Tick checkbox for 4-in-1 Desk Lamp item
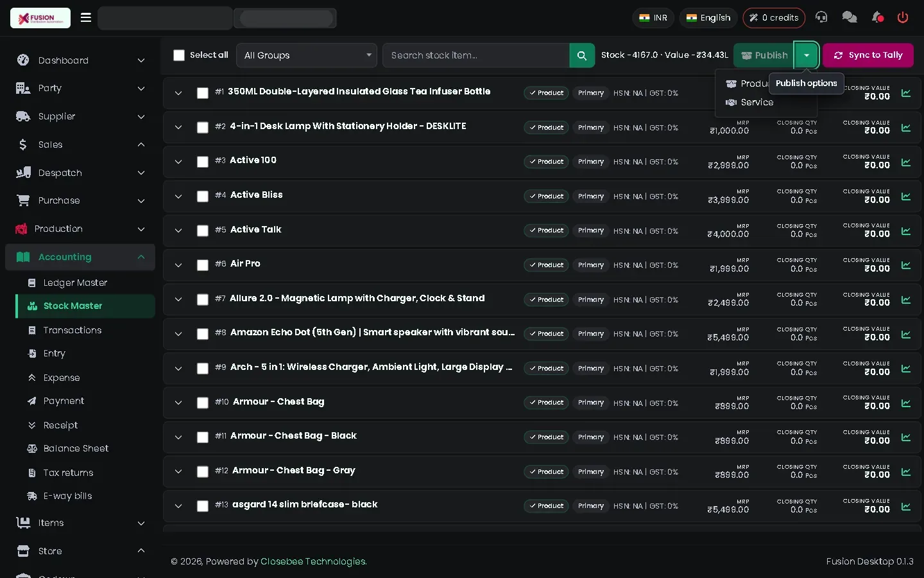The height and width of the screenshot is (578, 924). 203,128
